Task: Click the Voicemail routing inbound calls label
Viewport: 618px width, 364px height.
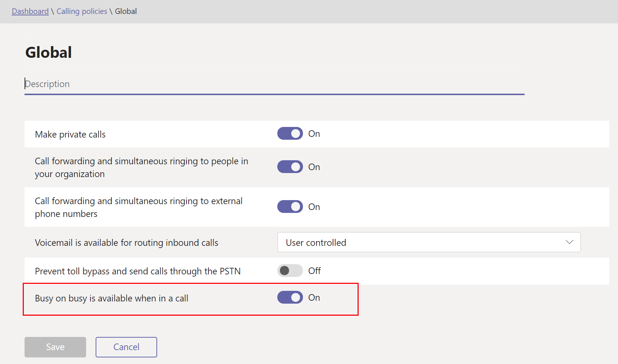Action: click(126, 243)
